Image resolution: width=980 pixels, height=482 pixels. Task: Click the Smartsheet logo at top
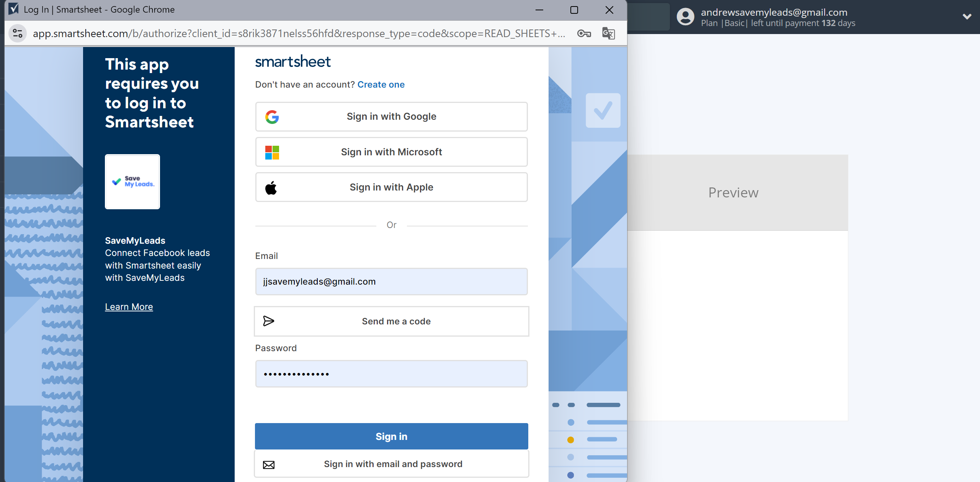(293, 61)
